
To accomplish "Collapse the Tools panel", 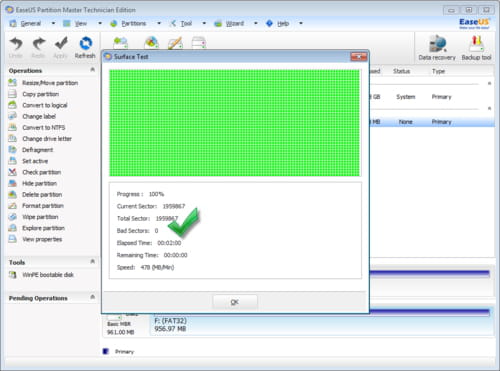I will (93, 261).
